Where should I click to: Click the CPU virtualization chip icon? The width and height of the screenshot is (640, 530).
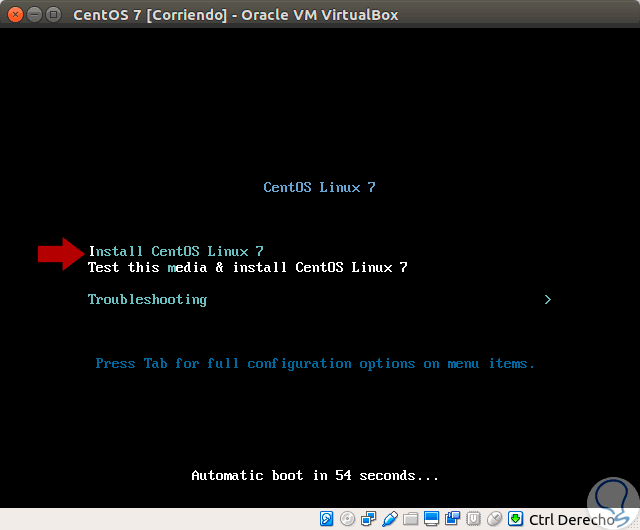tap(473, 519)
